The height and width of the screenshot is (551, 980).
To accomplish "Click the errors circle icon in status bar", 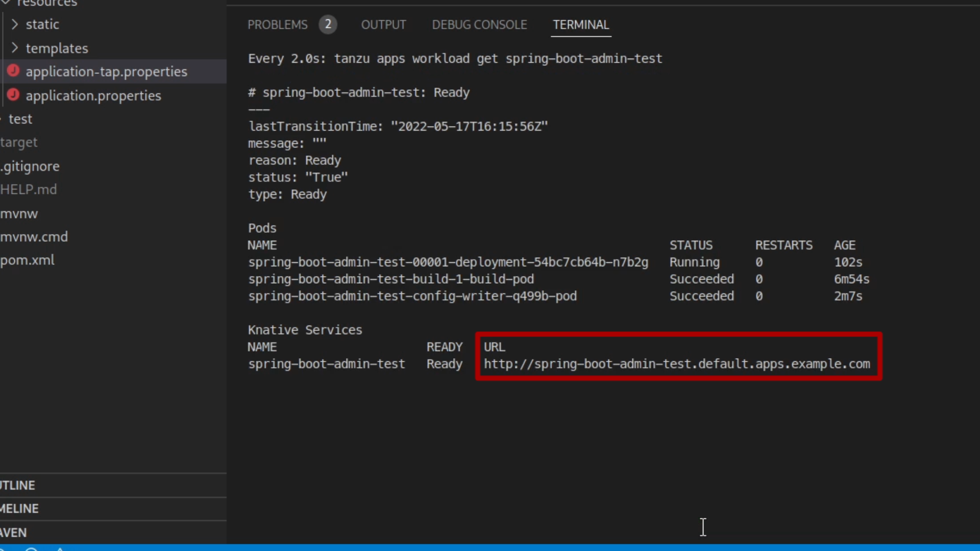I will click(x=31, y=549).
